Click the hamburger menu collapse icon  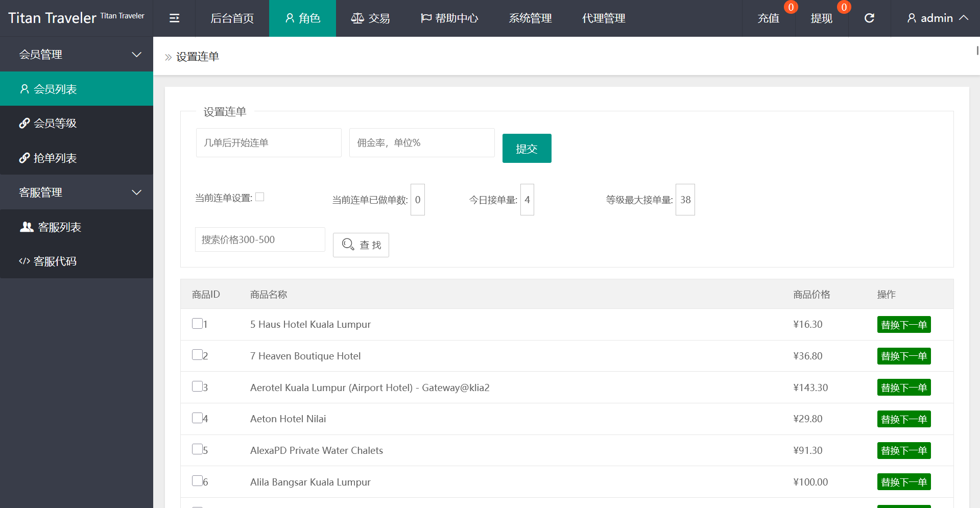[x=174, y=18]
